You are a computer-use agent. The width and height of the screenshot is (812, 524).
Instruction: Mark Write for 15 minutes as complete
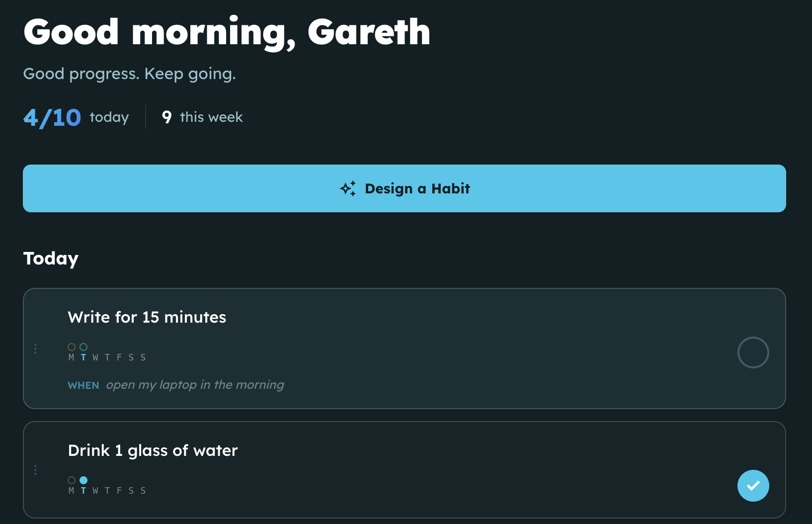click(x=753, y=352)
